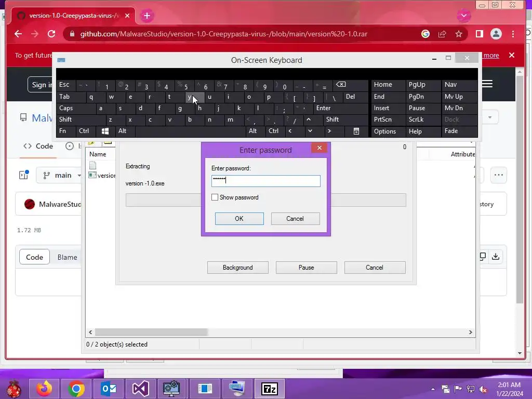Open Chrome three-dot menu
532x399 pixels.
[x=513, y=34]
